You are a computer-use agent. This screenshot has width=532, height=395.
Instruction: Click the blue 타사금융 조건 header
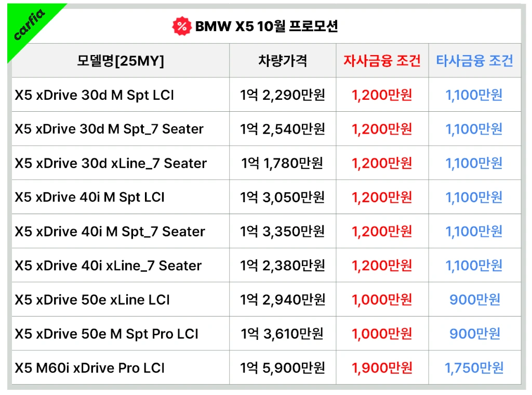(474, 61)
